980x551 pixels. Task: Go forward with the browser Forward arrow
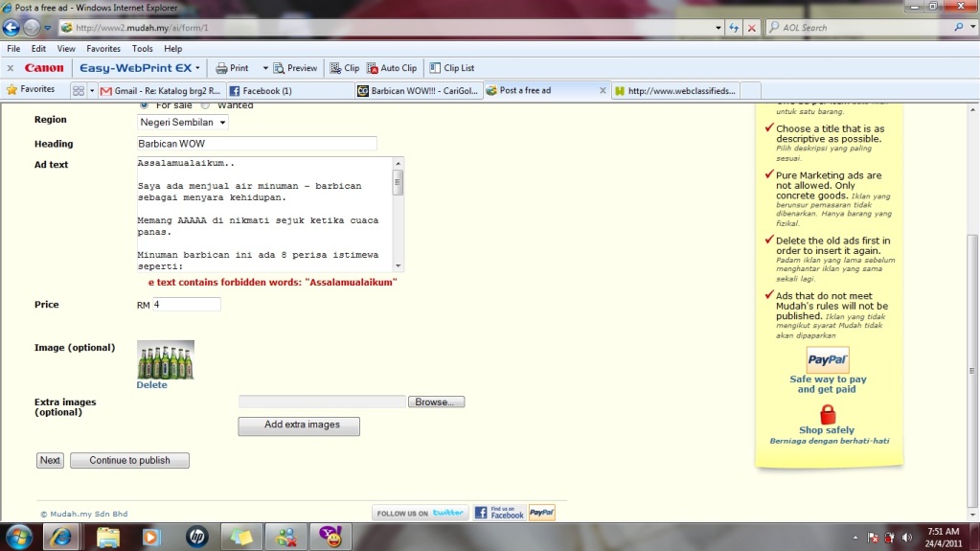point(32,28)
